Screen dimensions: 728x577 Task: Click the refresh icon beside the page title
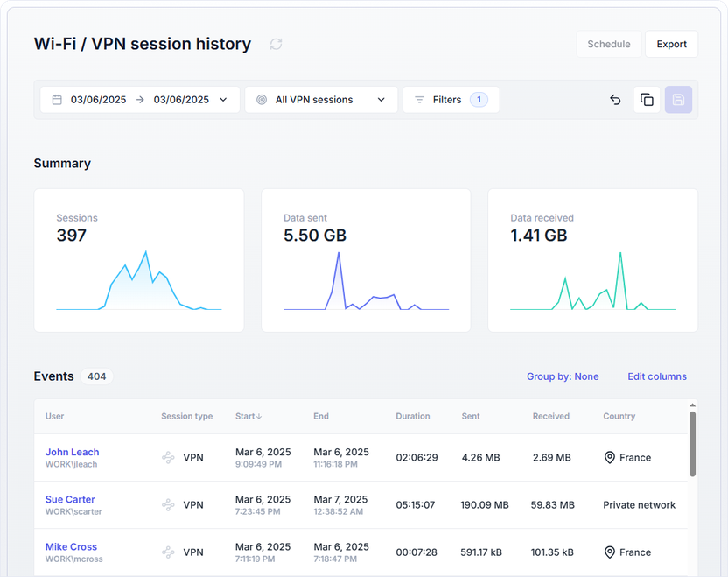coord(276,44)
